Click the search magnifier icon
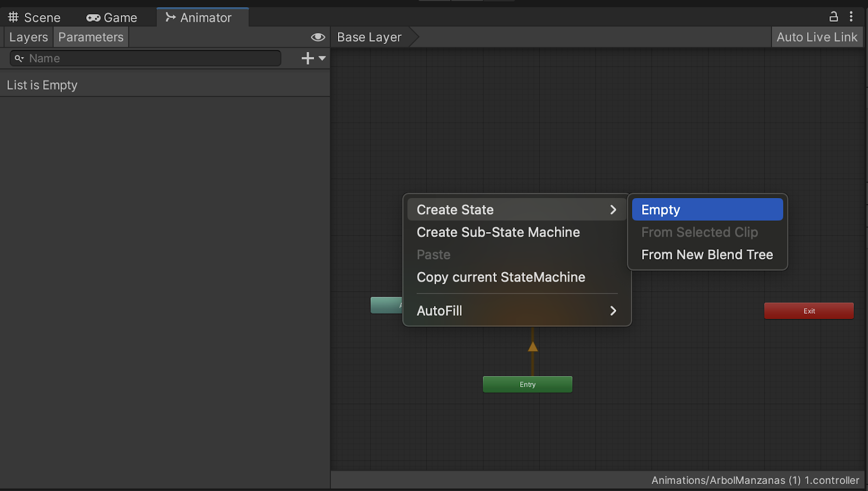Viewport: 868px width, 491px height. pos(19,58)
